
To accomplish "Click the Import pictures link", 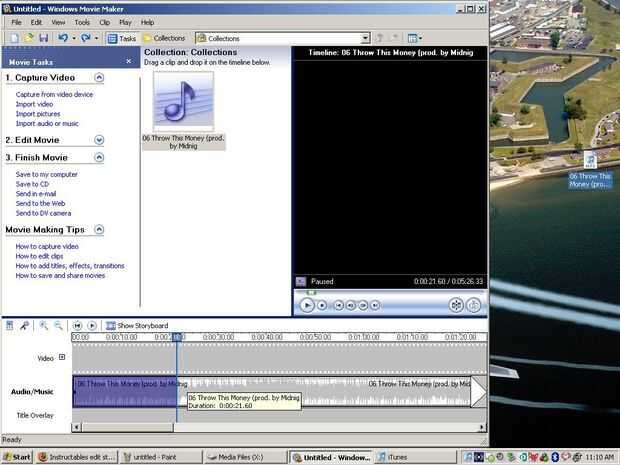I will click(x=38, y=114).
